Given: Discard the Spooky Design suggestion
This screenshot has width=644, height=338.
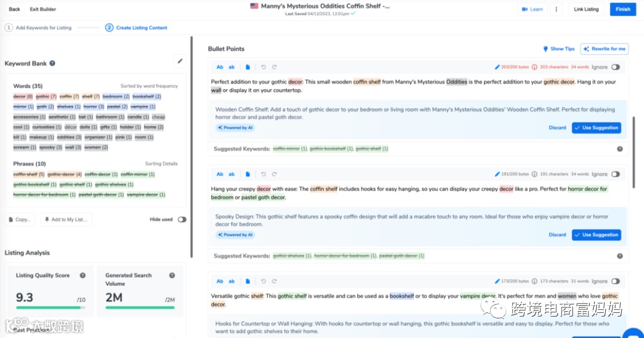Looking at the screenshot, I should tap(557, 235).
